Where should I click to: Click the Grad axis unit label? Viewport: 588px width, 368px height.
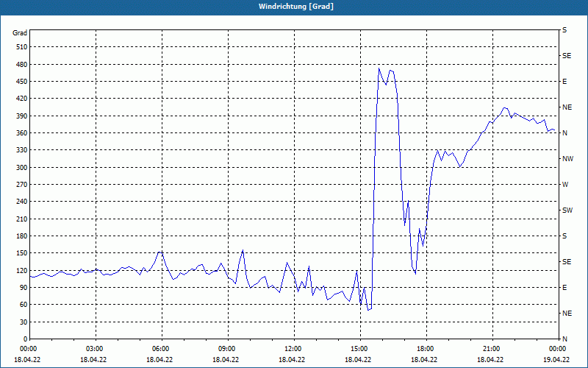pos(20,33)
